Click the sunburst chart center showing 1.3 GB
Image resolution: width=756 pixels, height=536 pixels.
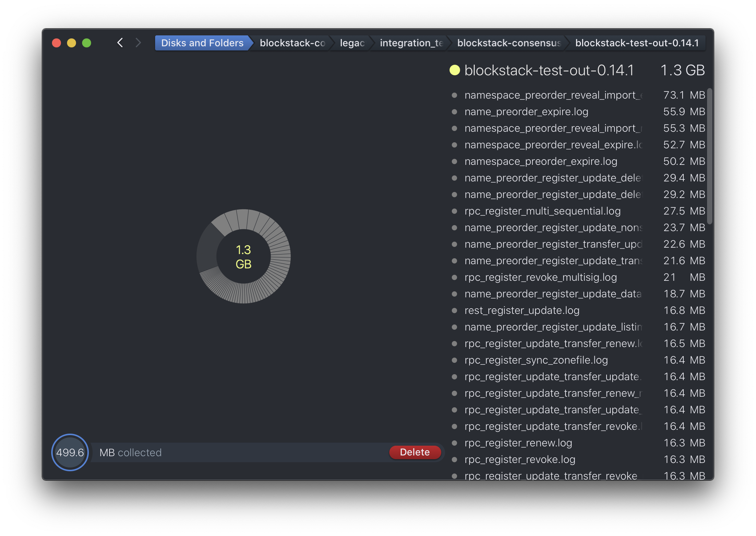243,256
